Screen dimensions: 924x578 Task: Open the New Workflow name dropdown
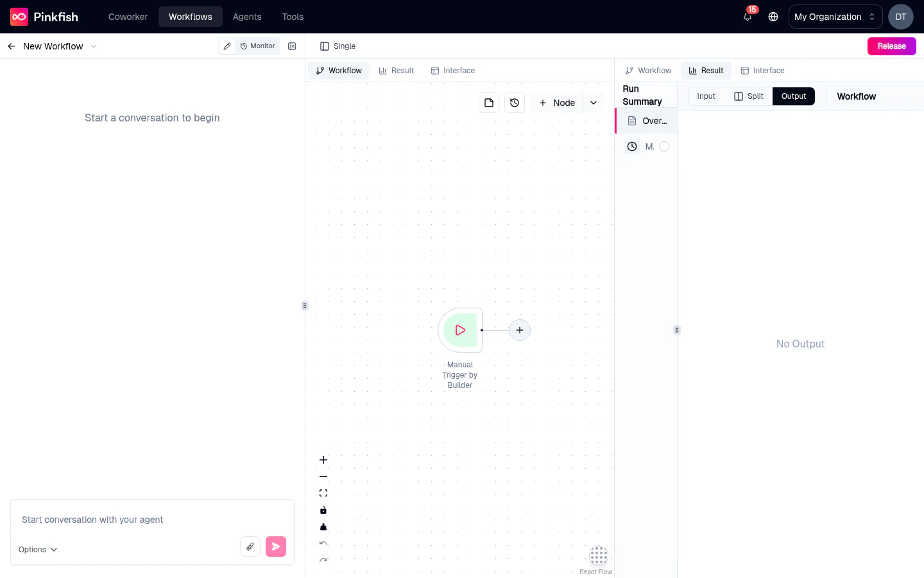click(94, 46)
